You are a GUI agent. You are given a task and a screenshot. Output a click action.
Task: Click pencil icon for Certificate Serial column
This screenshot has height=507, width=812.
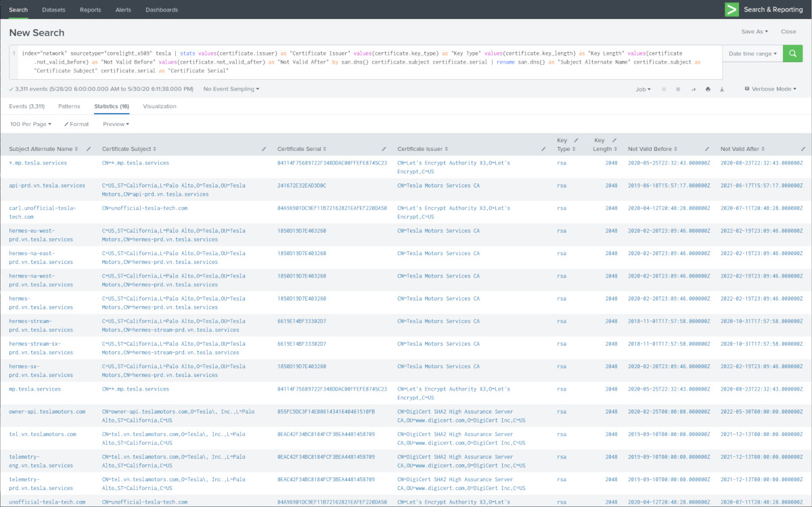(384, 149)
